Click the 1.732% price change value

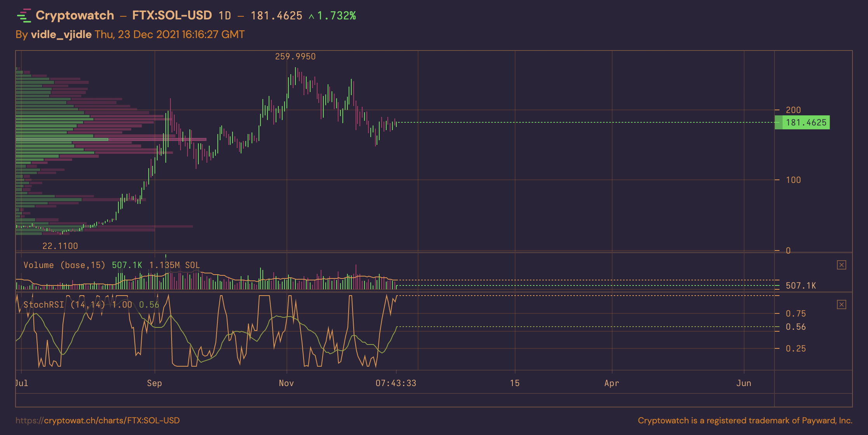pos(336,16)
